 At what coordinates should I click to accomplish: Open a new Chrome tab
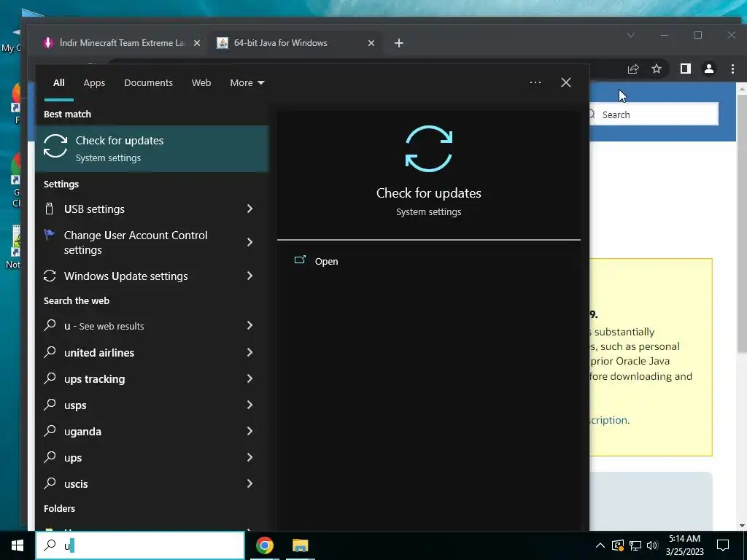(399, 43)
